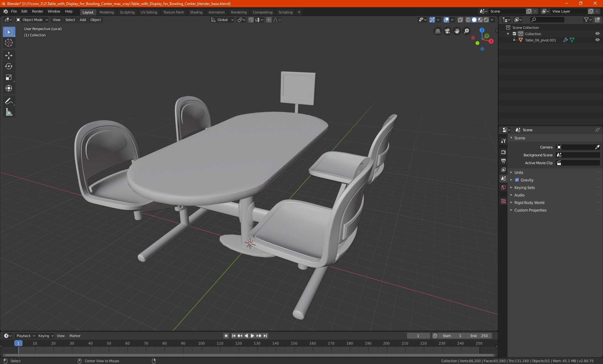Switch to the Shading workspace tab
603x364 pixels.
[196, 12]
